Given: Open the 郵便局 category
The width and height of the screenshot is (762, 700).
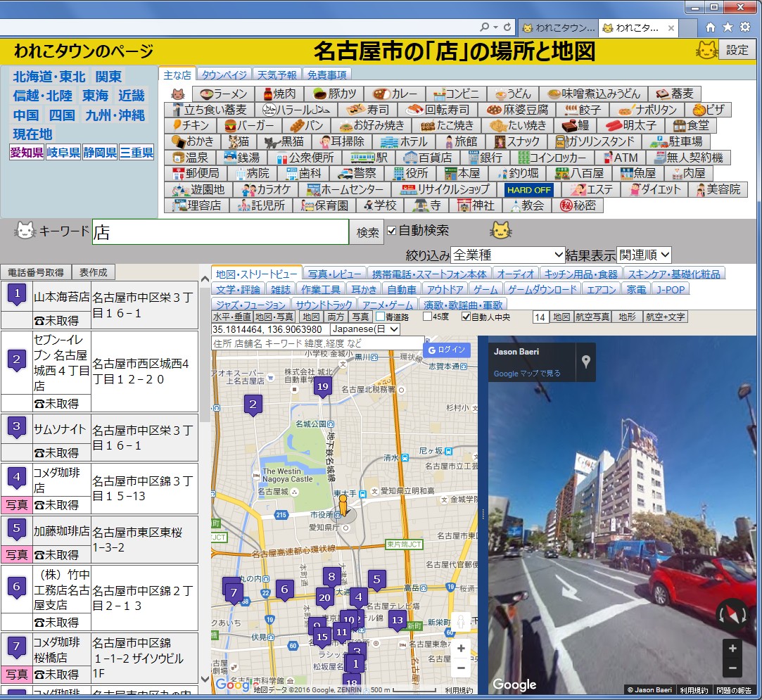Looking at the screenshot, I should coord(196,174).
